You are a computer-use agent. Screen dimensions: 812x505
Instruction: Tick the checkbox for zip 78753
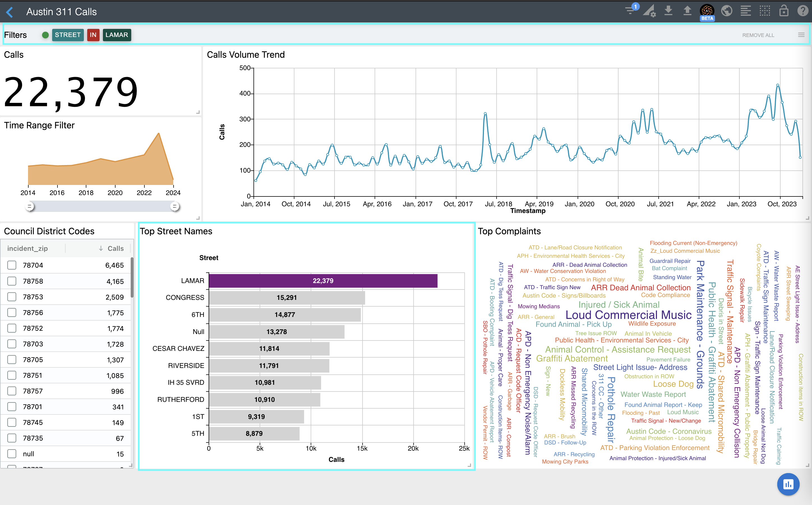coord(12,297)
